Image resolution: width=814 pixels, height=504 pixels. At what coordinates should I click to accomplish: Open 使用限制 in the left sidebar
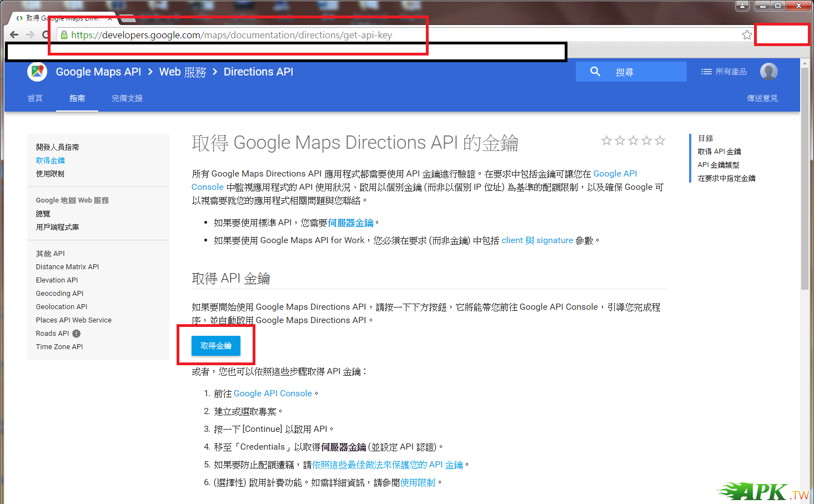(51, 174)
